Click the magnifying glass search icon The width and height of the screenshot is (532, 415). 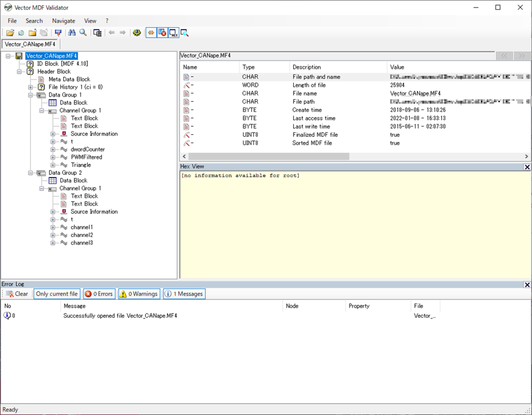coord(83,33)
